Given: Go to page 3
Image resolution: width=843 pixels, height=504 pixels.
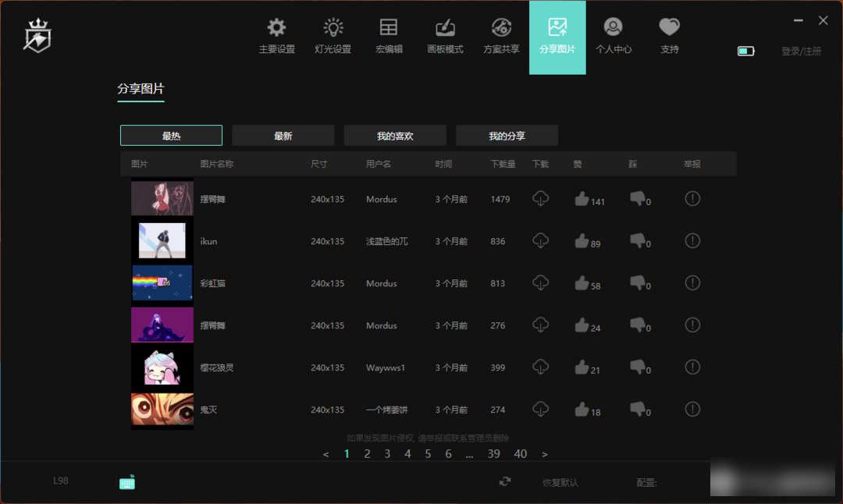Looking at the screenshot, I should [387, 454].
